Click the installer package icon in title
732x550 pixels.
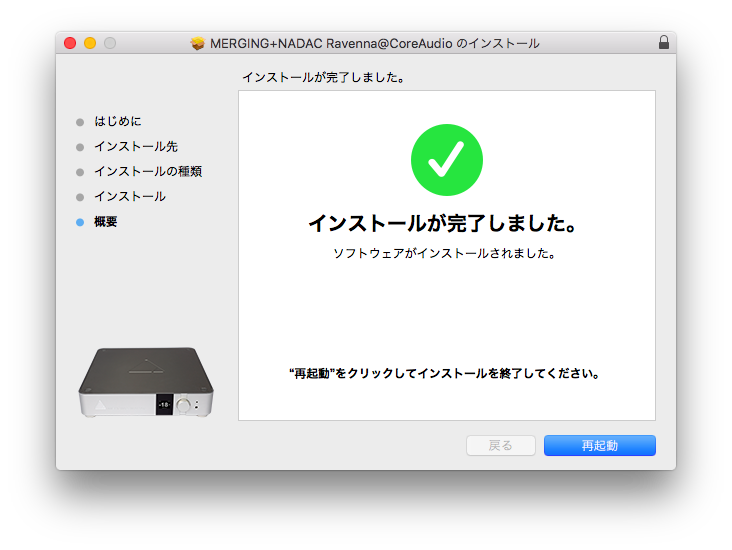(x=198, y=43)
